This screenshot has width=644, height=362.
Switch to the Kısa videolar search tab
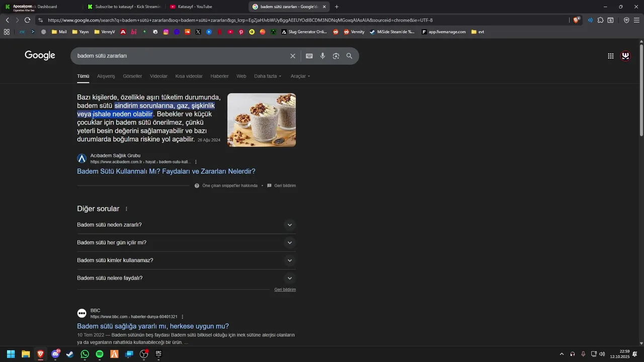(x=189, y=76)
